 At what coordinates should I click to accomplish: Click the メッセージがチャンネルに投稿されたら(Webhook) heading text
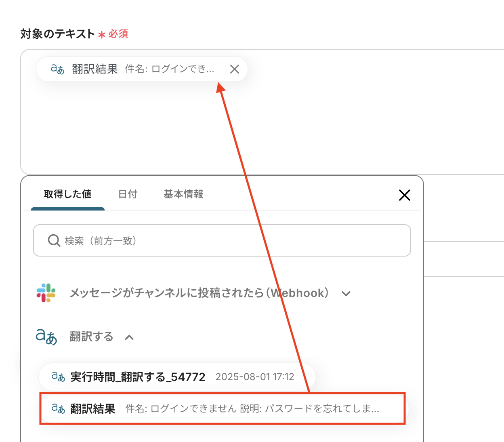tap(199, 293)
